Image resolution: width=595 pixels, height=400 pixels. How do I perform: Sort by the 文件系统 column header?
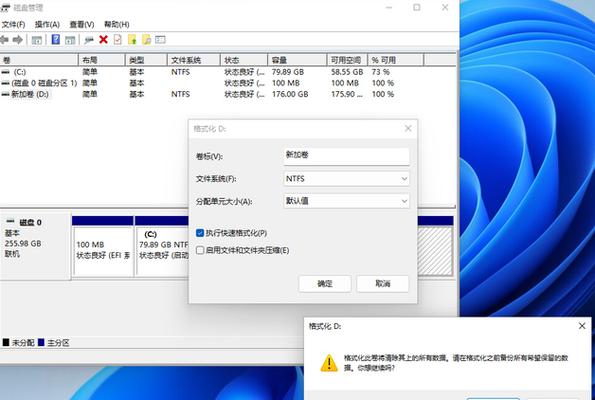click(x=194, y=60)
